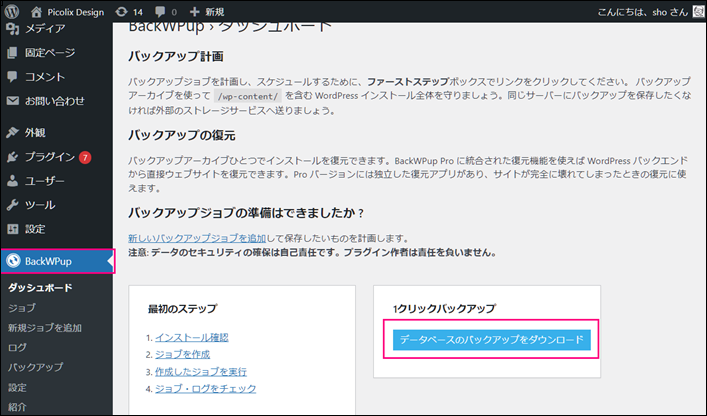Click the コメント bubble icon in sidebar
The height and width of the screenshot is (416, 707).
point(13,77)
